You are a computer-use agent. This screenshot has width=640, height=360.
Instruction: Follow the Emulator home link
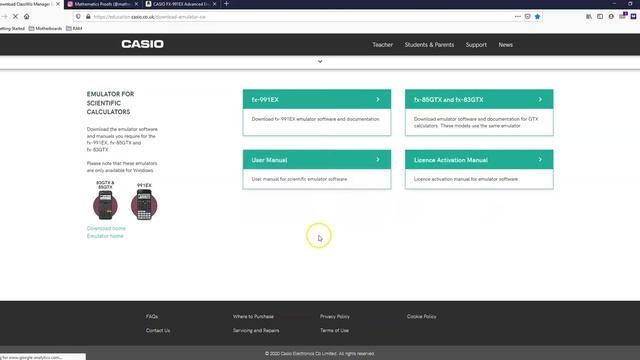pyautogui.click(x=105, y=236)
